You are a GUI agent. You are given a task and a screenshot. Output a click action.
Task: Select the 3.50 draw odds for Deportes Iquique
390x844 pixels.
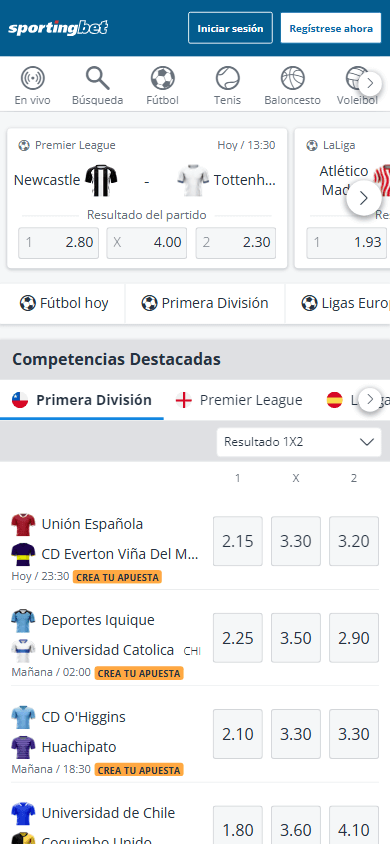(296, 638)
